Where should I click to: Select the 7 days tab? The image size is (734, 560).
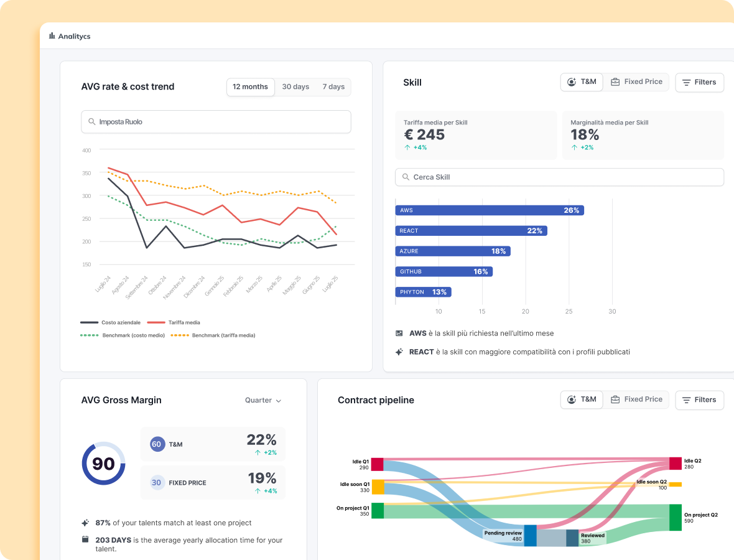(333, 87)
